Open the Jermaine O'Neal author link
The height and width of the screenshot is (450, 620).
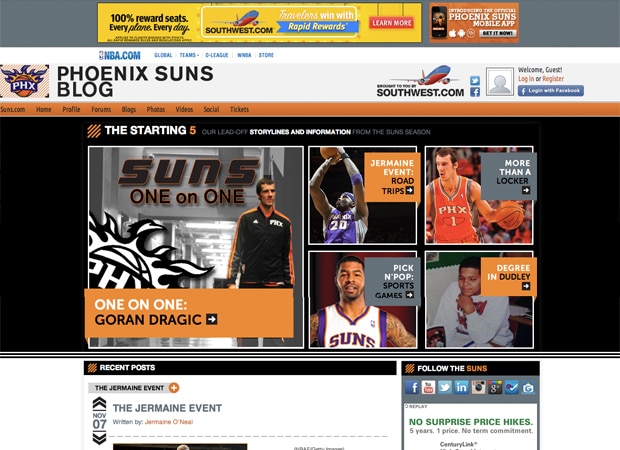pyautogui.click(x=169, y=422)
